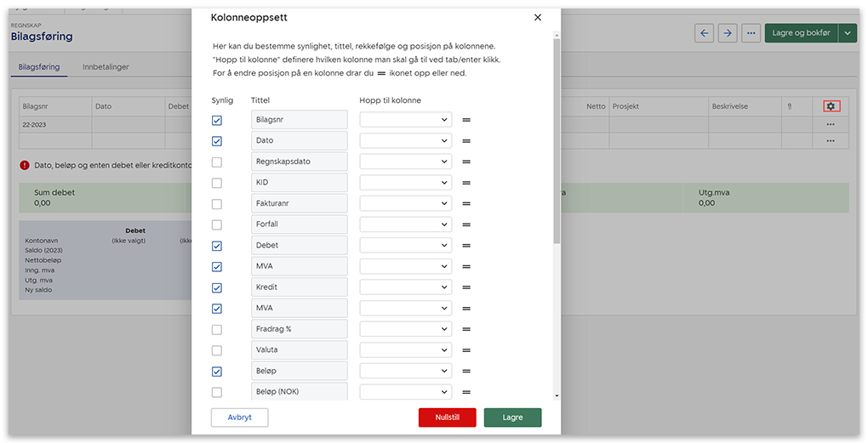The width and height of the screenshot is (868, 443).
Task: Open the Hopp til kolonne dropdown for Kredit
Action: (405, 287)
